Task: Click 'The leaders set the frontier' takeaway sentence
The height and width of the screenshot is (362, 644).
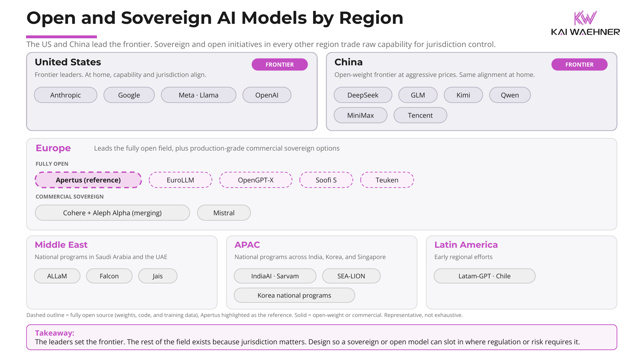Action: coord(307,342)
